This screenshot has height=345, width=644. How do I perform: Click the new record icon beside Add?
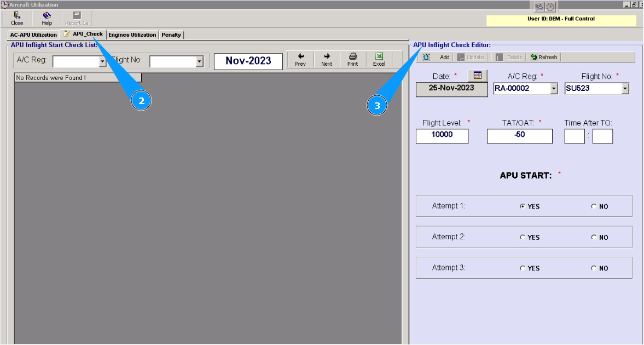point(426,57)
